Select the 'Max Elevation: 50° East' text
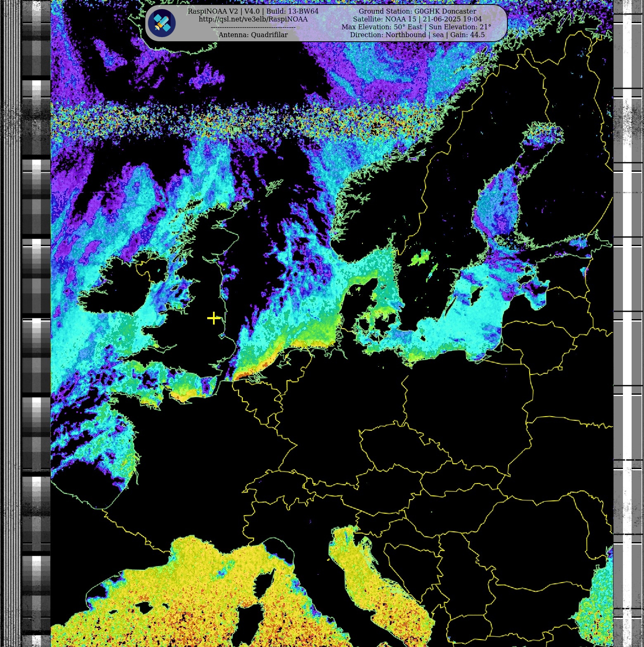This screenshot has width=644, height=647. [x=382, y=27]
